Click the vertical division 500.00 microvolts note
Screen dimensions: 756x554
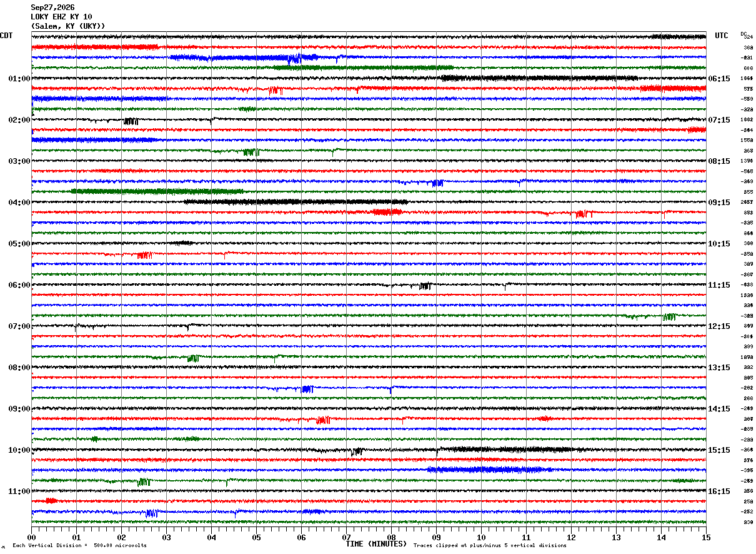coord(79,545)
